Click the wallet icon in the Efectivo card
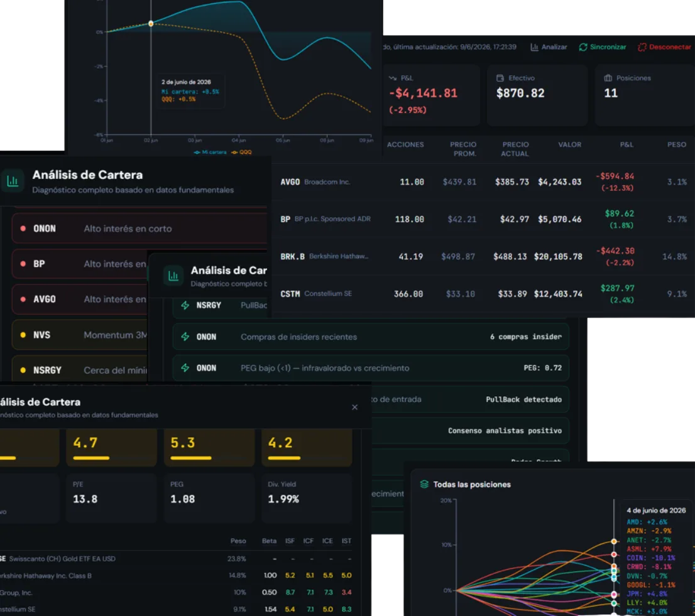Viewport: 695px width, 616px height. (500, 78)
